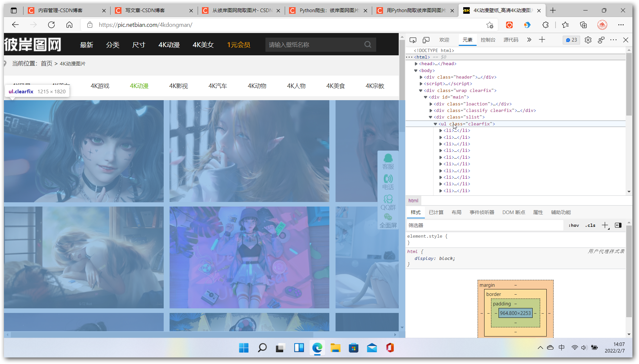The width and height of the screenshot is (639, 364).
Task: Click the browser address bar URL
Action: coord(145,25)
